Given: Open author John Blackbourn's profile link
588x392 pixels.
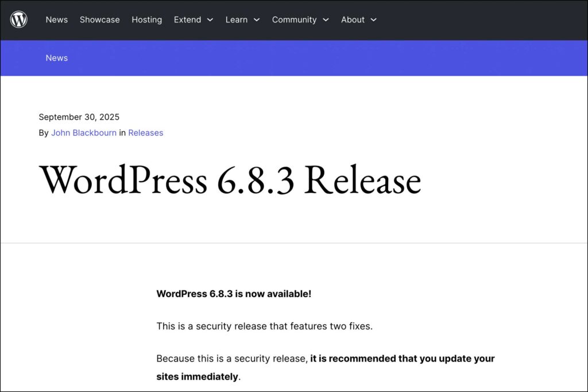Looking at the screenshot, I should 84,133.
